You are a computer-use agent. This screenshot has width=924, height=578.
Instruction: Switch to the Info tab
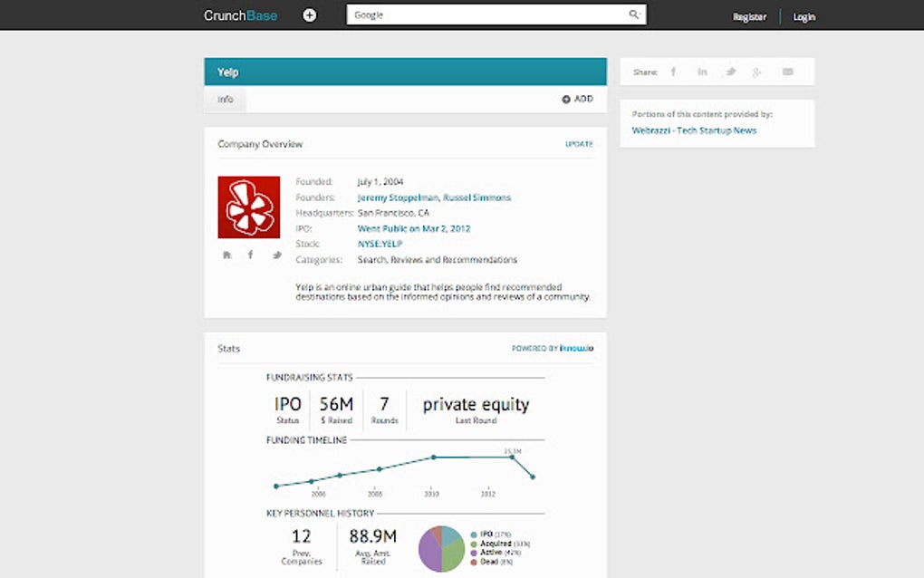point(224,99)
